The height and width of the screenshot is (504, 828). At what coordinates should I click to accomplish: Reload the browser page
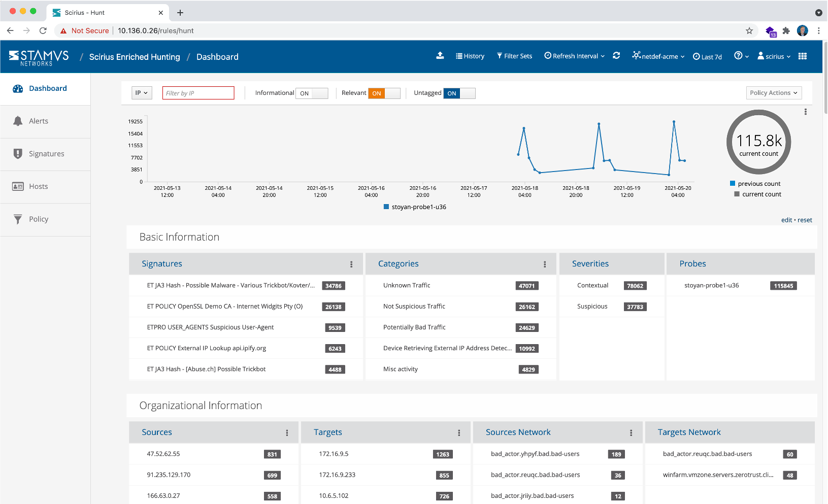(x=43, y=30)
